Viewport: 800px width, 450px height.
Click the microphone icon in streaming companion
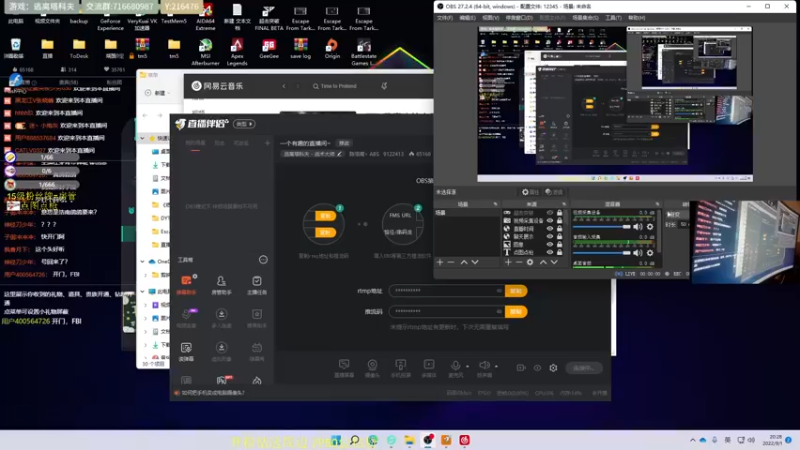pos(455,366)
